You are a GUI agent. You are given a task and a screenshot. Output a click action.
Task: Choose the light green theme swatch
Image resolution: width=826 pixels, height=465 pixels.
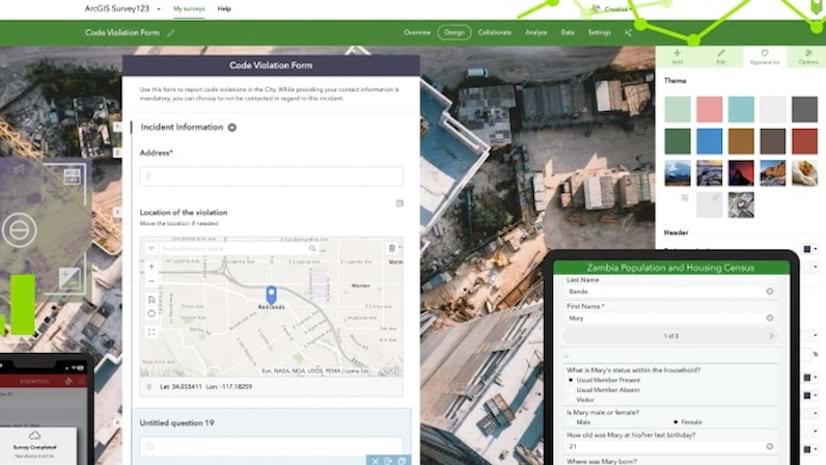tap(677, 110)
